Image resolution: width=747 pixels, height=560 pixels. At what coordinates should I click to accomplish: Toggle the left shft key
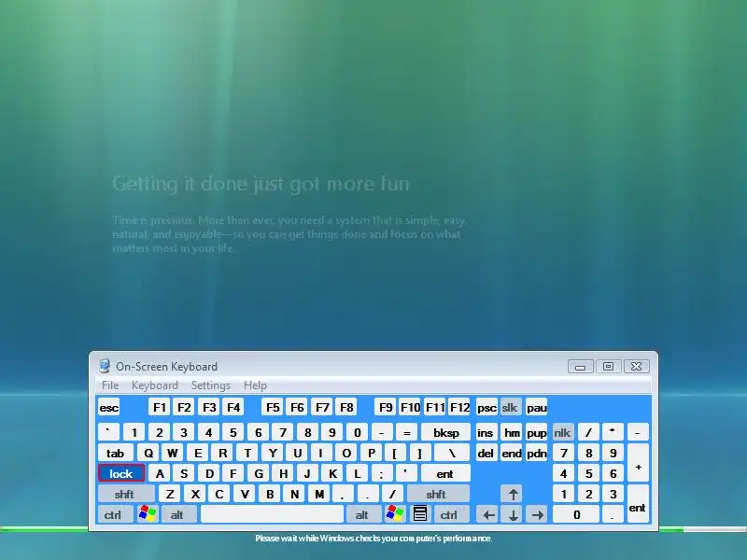click(x=126, y=494)
